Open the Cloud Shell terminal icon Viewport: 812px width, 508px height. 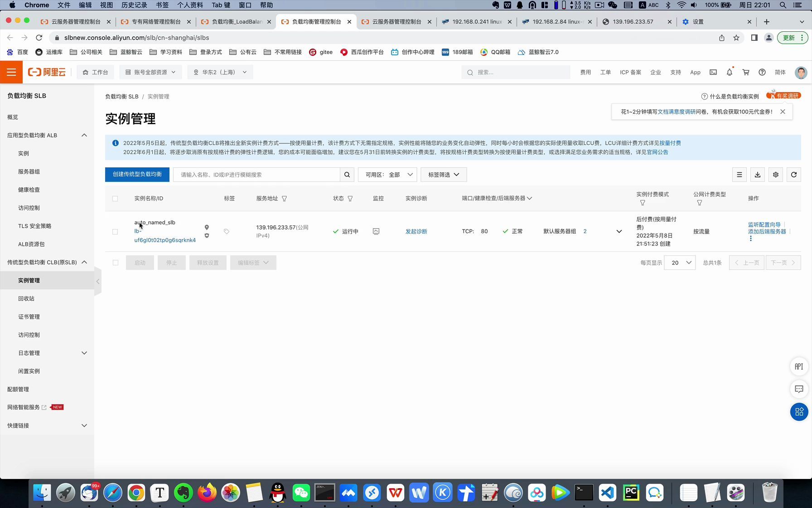713,72
